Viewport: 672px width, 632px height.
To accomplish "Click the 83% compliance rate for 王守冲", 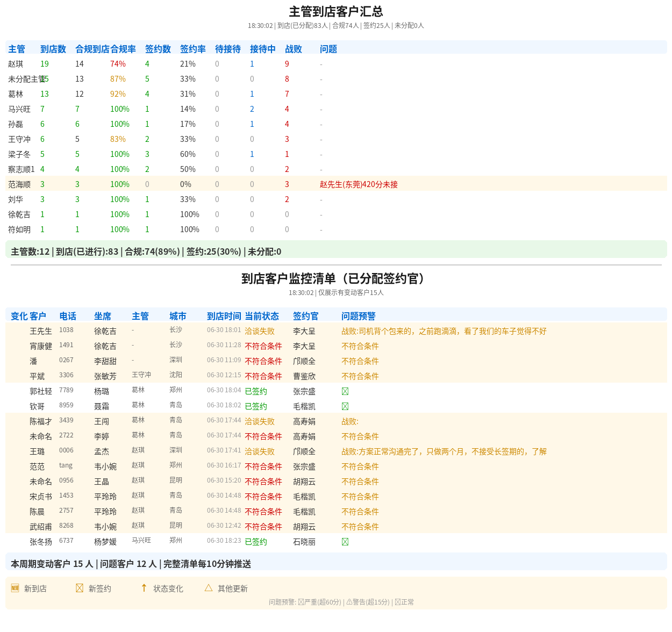I will (x=118, y=139).
